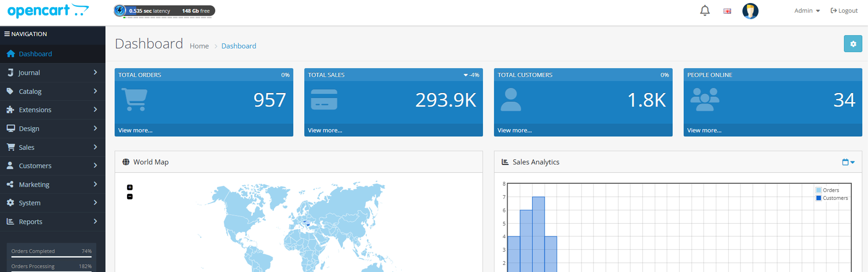Open dashboard settings gear button
868x272 pixels.
coord(853,44)
